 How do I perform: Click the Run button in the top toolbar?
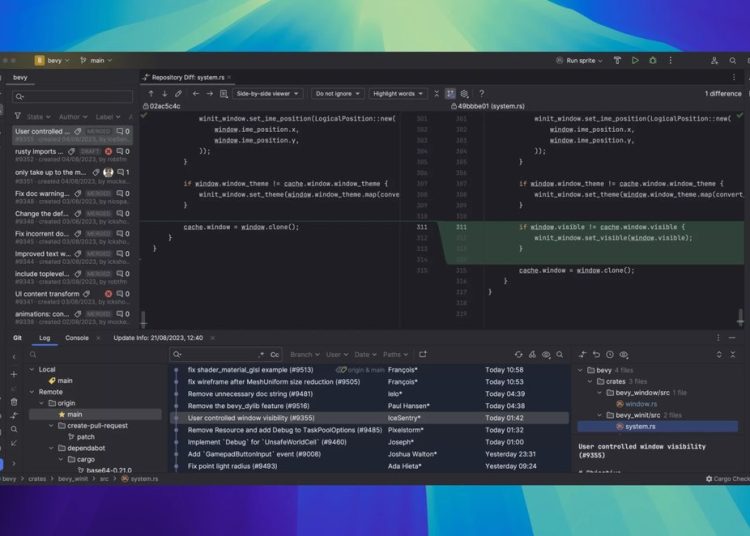tap(635, 60)
